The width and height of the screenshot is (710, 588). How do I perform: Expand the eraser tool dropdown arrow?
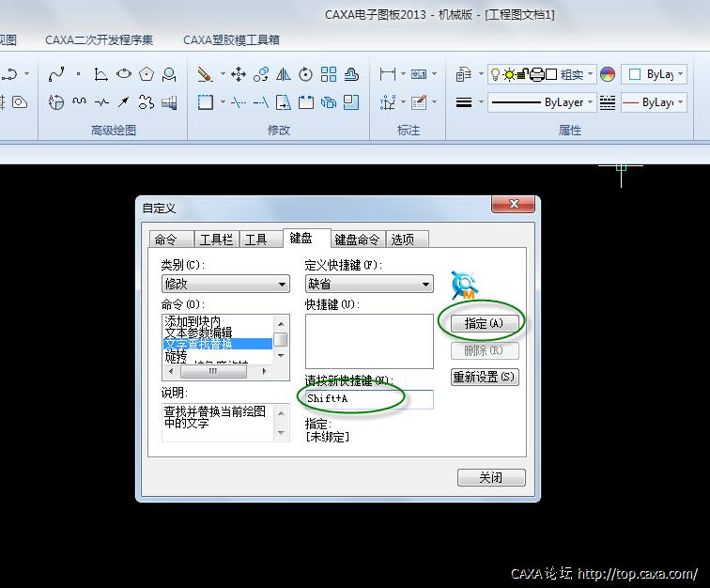pyautogui.click(x=223, y=74)
